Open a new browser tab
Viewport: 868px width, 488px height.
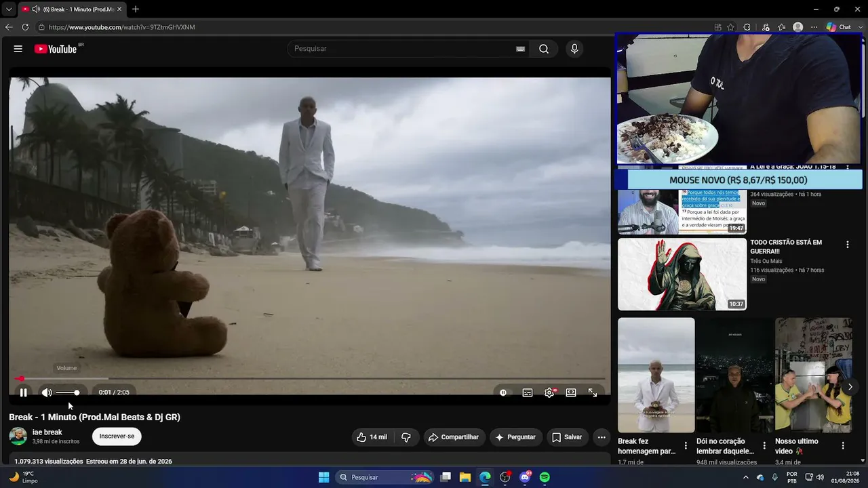click(136, 9)
